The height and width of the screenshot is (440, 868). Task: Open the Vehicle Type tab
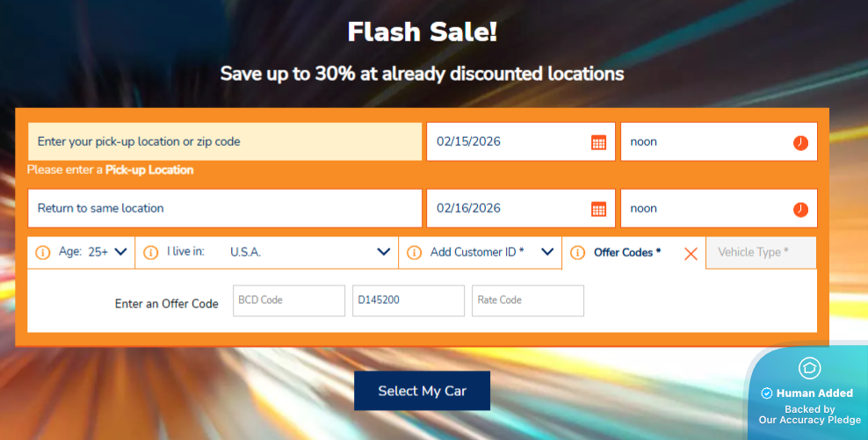click(761, 253)
